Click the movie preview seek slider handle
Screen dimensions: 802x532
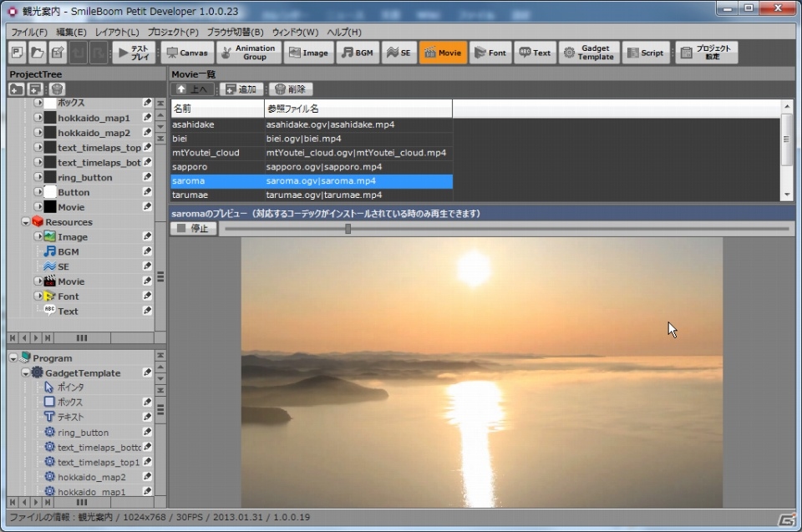[x=348, y=229]
